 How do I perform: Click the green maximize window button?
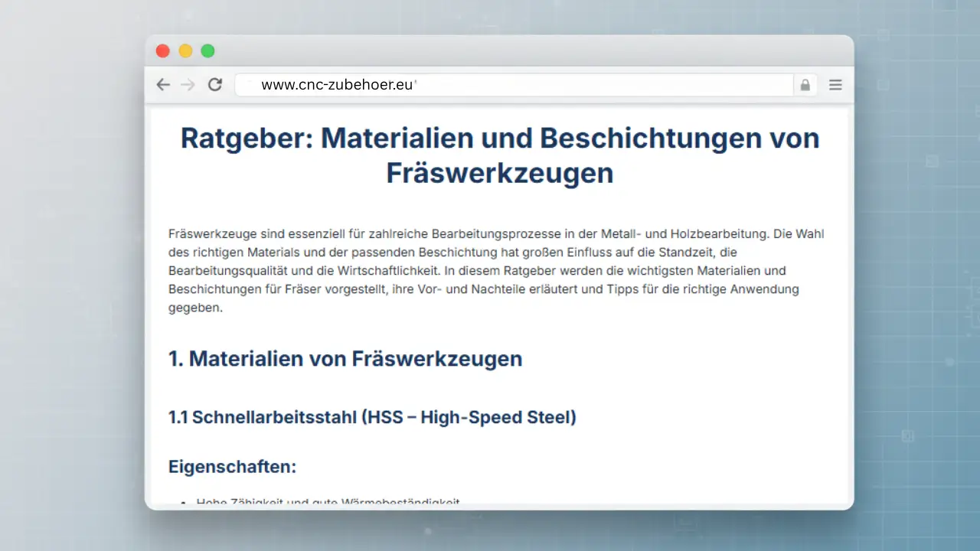pyautogui.click(x=207, y=51)
